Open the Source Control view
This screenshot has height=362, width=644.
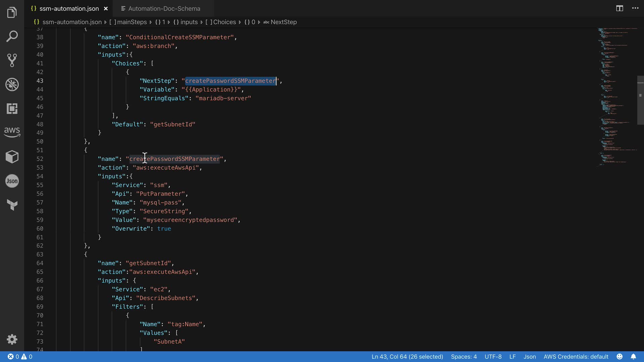tap(12, 60)
